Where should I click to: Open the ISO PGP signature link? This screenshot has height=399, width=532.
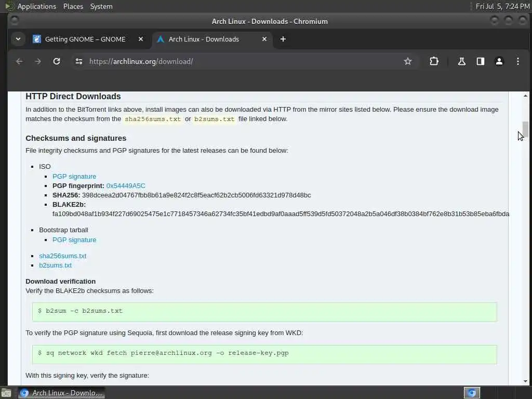click(x=74, y=177)
